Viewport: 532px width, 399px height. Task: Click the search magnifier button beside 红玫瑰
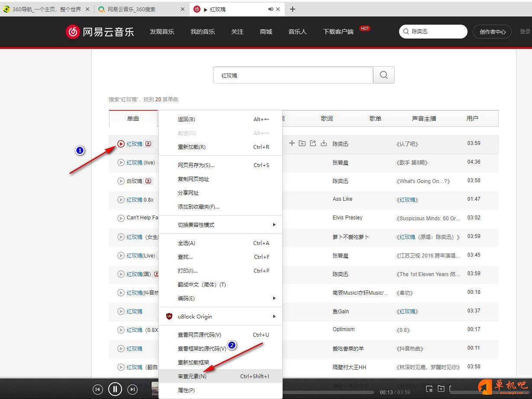coord(384,75)
